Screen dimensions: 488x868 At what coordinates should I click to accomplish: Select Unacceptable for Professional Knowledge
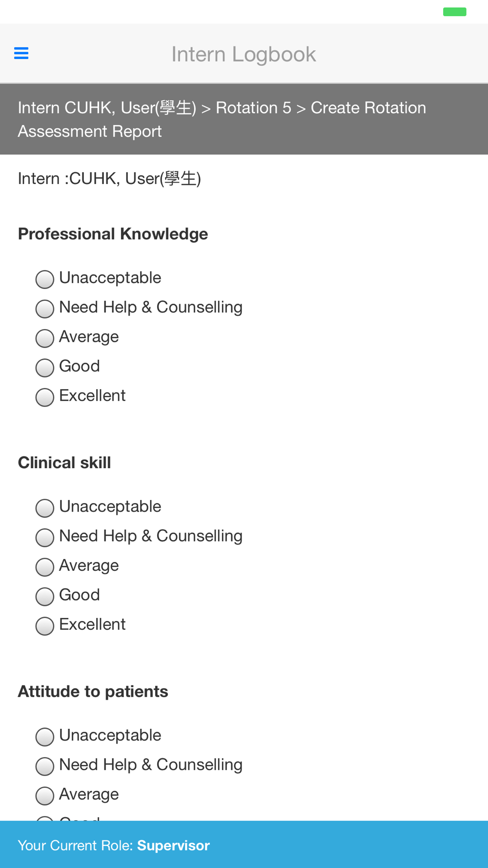(44, 279)
